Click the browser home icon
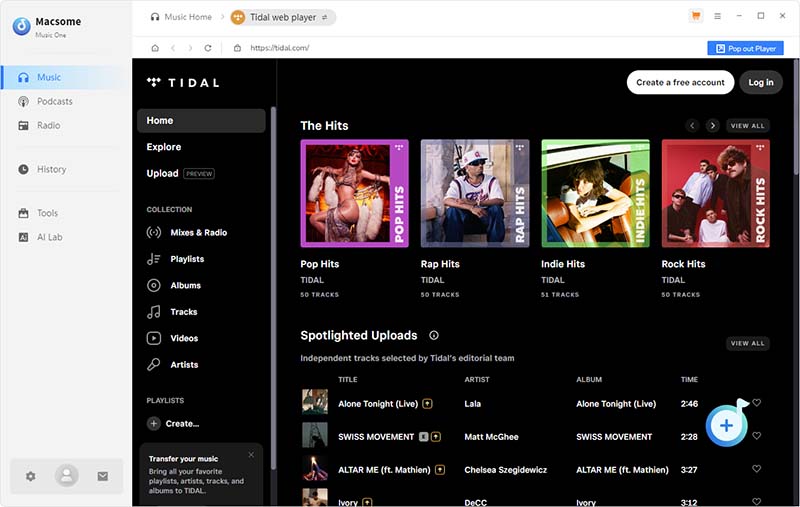The width and height of the screenshot is (800, 507). [x=155, y=48]
